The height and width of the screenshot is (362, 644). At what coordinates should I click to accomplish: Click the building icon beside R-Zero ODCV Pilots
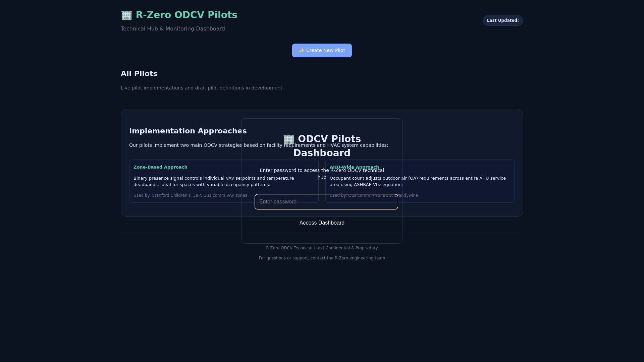click(x=126, y=15)
